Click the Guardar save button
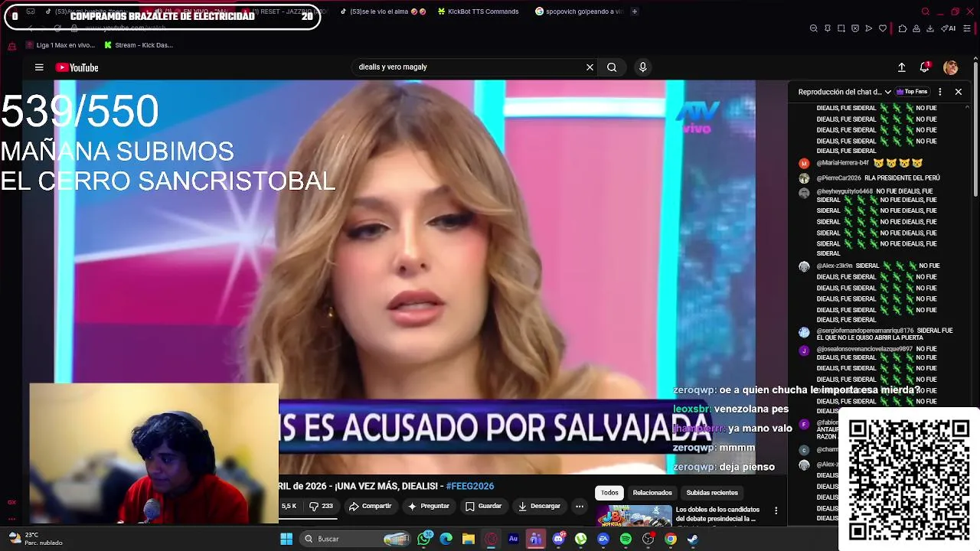Screen dimensions: 980x551 [x=483, y=506]
